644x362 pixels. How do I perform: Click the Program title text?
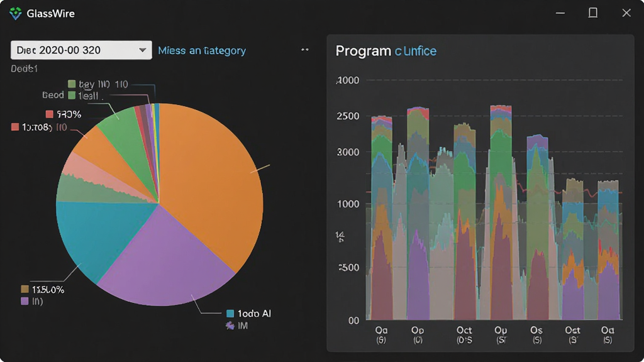[x=363, y=51]
